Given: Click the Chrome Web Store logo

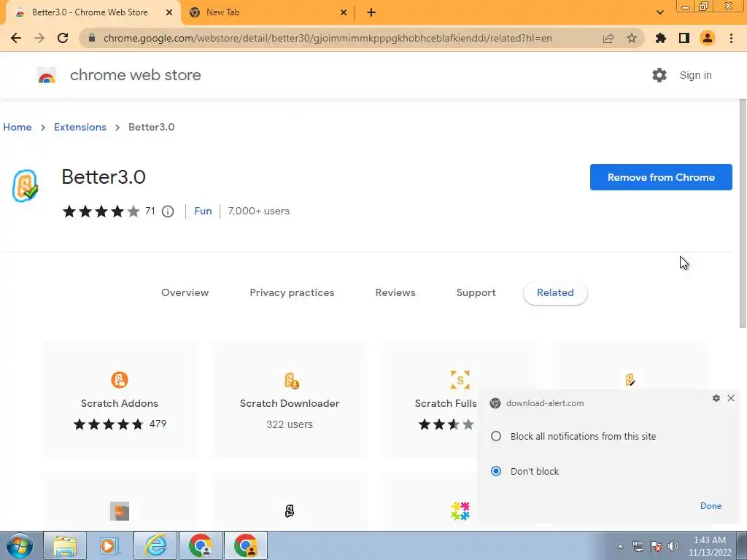Looking at the screenshot, I should 47,75.
